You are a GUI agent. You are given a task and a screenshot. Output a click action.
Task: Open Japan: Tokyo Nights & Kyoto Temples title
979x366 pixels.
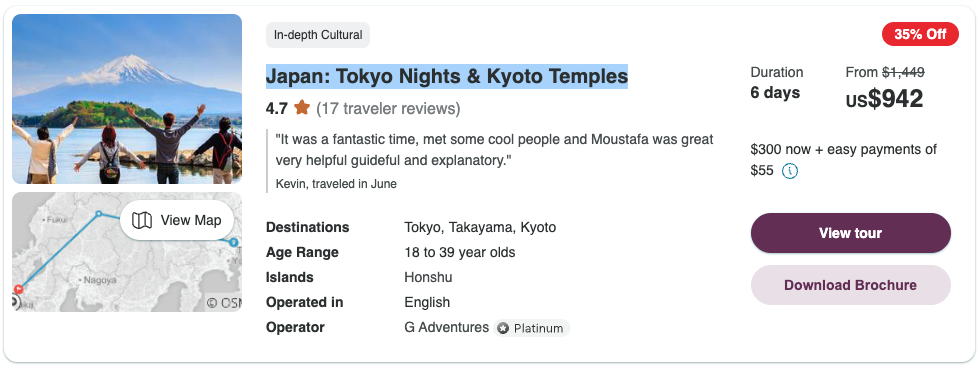[x=447, y=76]
